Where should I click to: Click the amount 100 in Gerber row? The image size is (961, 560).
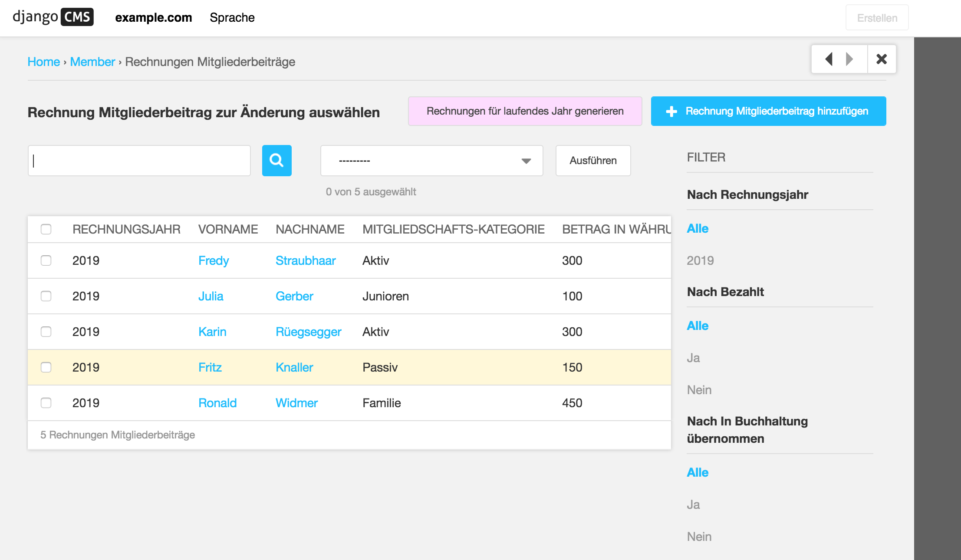[x=572, y=296]
